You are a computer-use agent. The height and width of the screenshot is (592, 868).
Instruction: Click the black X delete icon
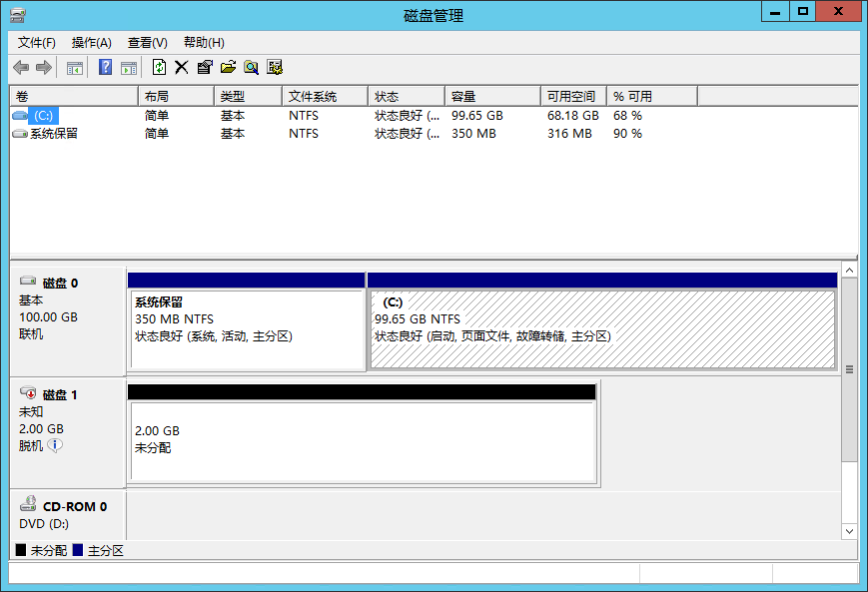pyautogui.click(x=182, y=68)
